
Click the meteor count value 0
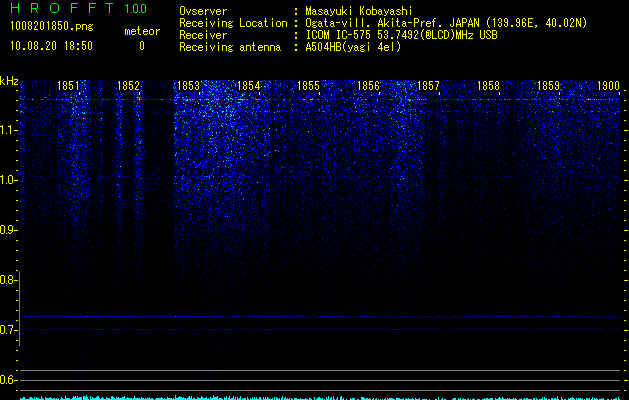click(142, 46)
